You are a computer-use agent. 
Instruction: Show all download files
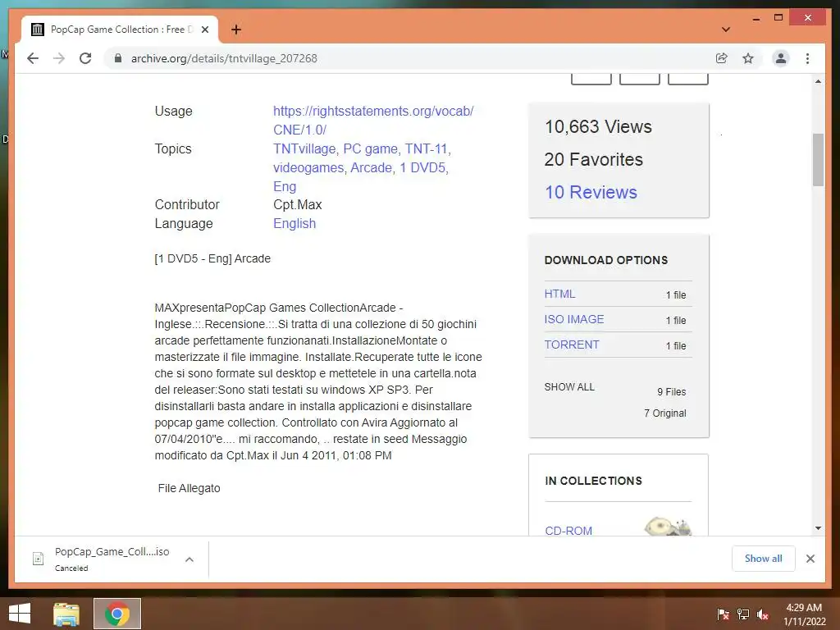tap(569, 387)
